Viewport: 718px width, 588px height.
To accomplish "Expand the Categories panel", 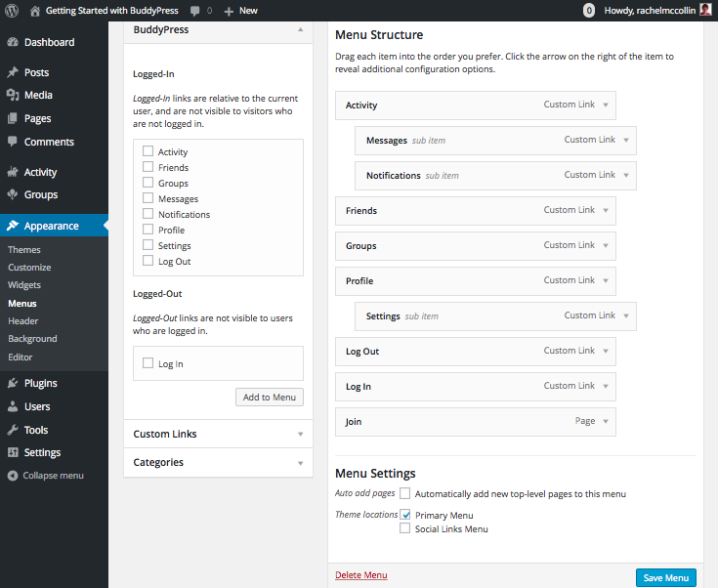I will [301, 463].
